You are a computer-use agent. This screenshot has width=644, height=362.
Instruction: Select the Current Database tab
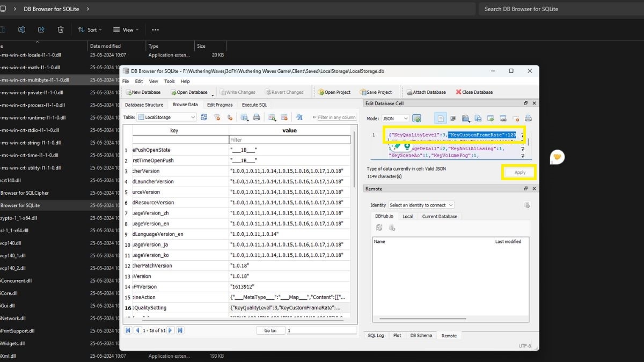click(x=440, y=216)
